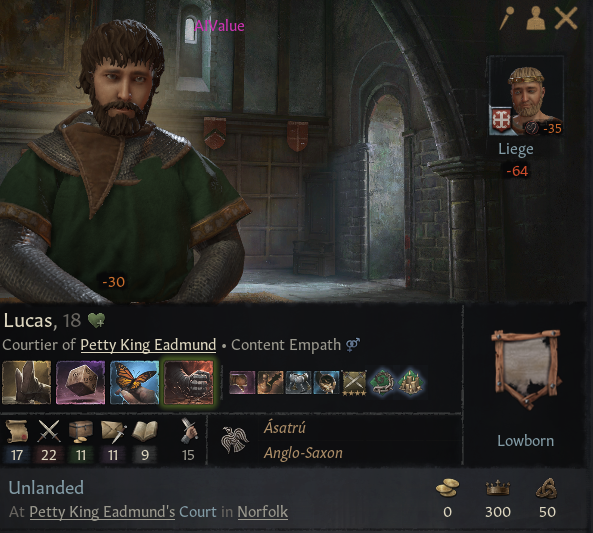
Task: Open Petty King Eadmund's character link
Action: tap(148, 345)
